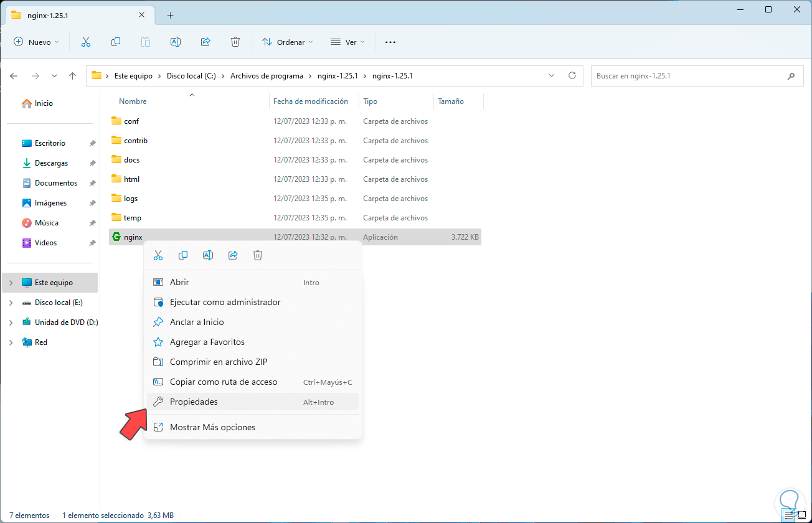
Task: Switch to large thumbnails view in status bar
Action: (x=802, y=515)
